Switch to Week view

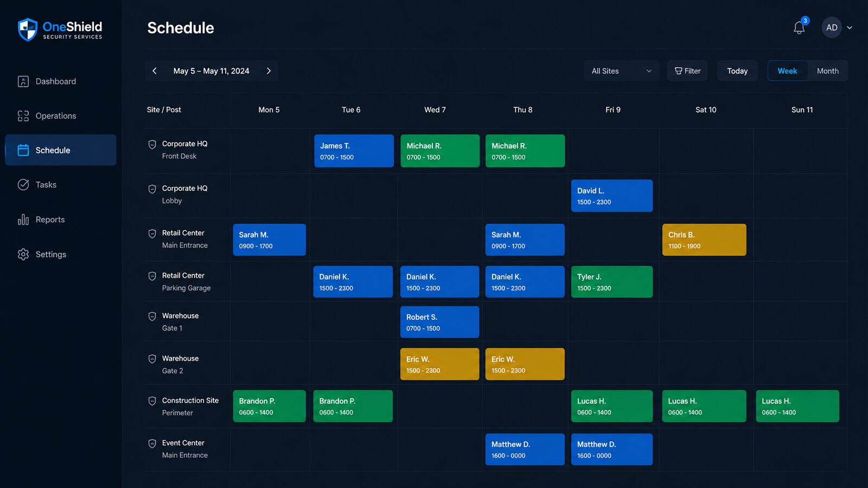[787, 71]
